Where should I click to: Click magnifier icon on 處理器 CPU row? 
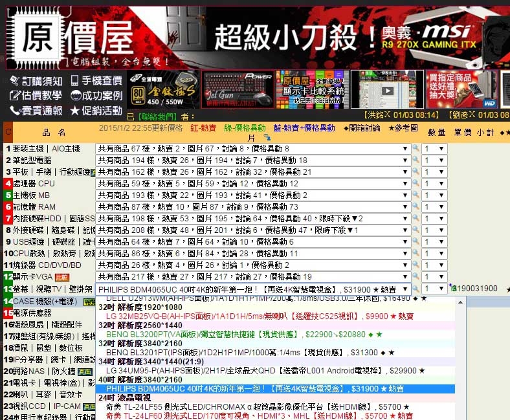[416, 183]
